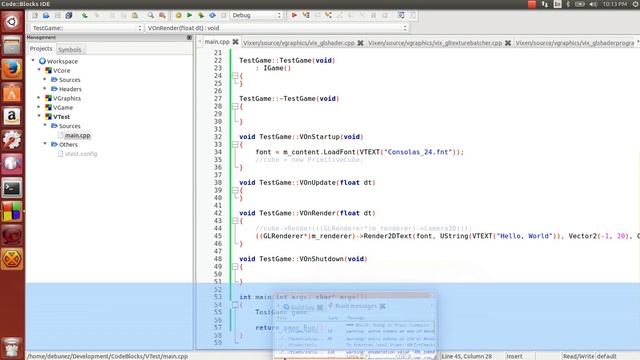Click the Step into debugger icon
The image size is (640, 360).
point(328,15)
